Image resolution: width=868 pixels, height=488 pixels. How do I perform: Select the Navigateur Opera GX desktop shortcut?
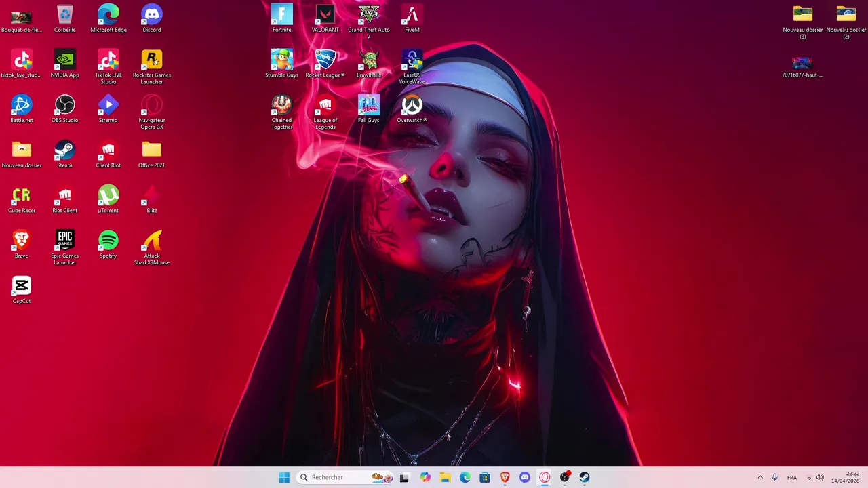pyautogui.click(x=152, y=113)
